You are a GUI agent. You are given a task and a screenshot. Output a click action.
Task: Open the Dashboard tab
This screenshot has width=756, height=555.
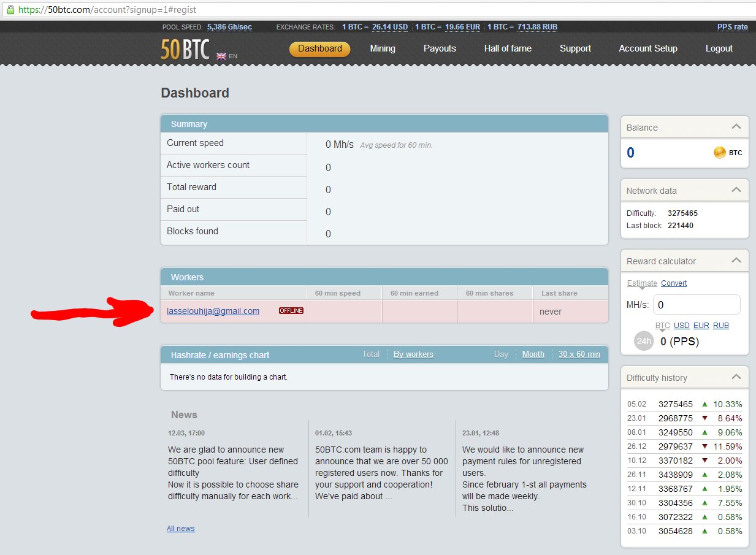tap(319, 48)
